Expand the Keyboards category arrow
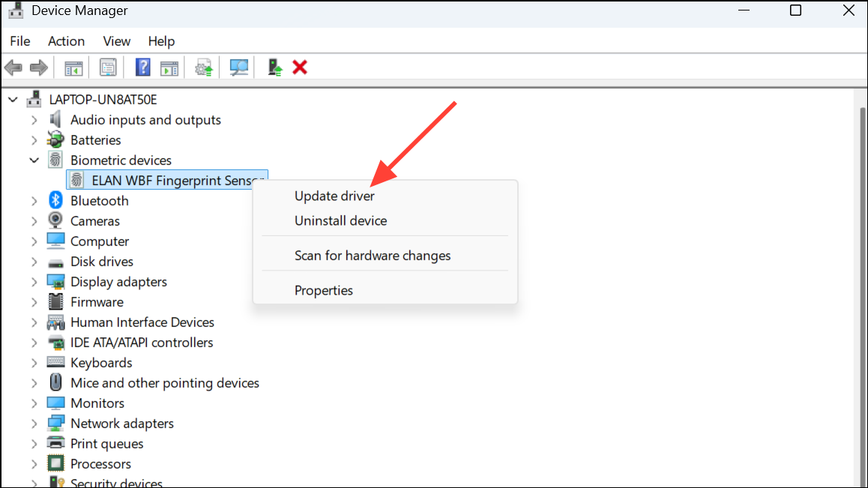Viewport: 868px width, 488px height. click(34, 363)
